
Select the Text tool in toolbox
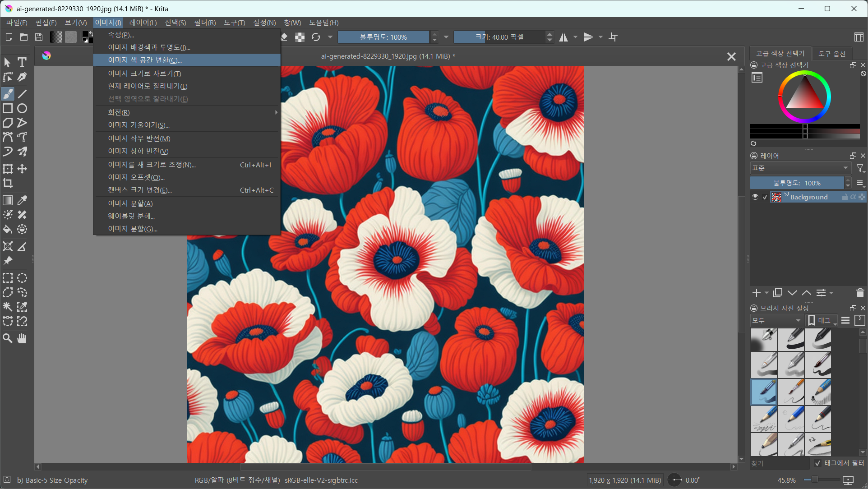click(22, 62)
